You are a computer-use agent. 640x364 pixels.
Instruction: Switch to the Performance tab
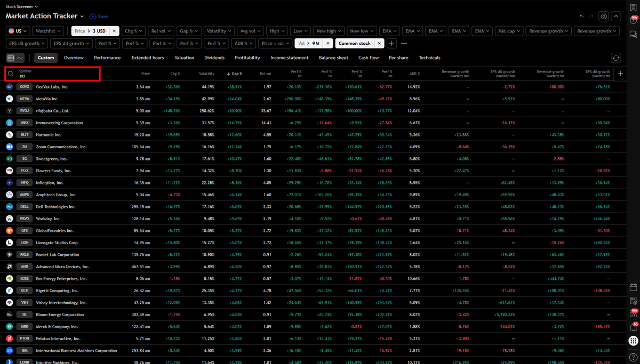(107, 58)
